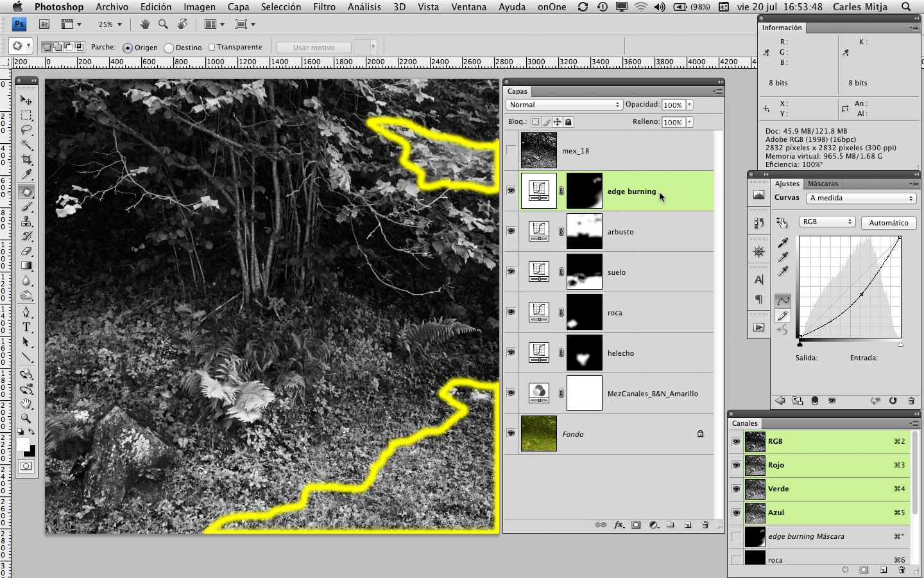
Task: Click the delete layer trash icon
Action: (x=705, y=525)
